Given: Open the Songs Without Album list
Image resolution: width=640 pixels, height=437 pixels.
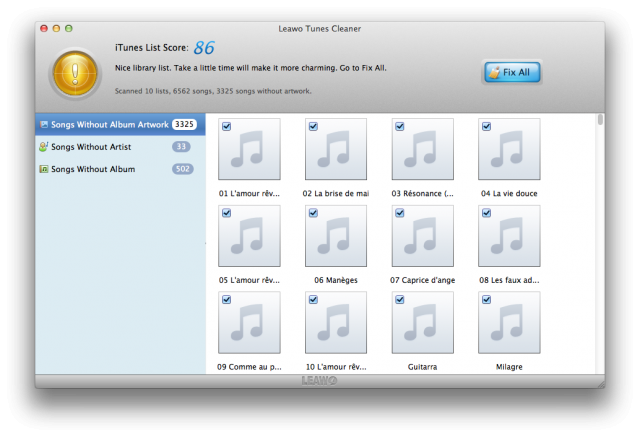Looking at the screenshot, I should click(120, 169).
